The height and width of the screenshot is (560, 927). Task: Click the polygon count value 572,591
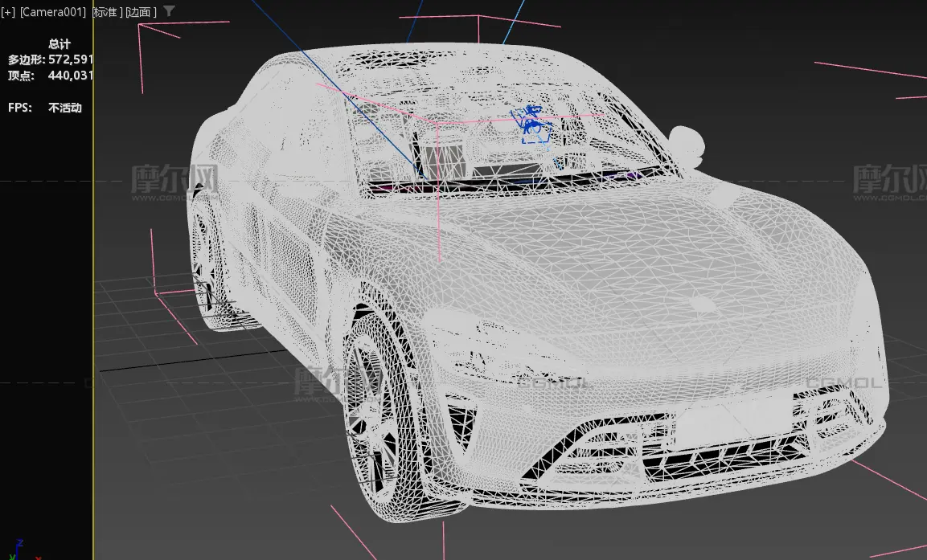click(x=71, y=59)
